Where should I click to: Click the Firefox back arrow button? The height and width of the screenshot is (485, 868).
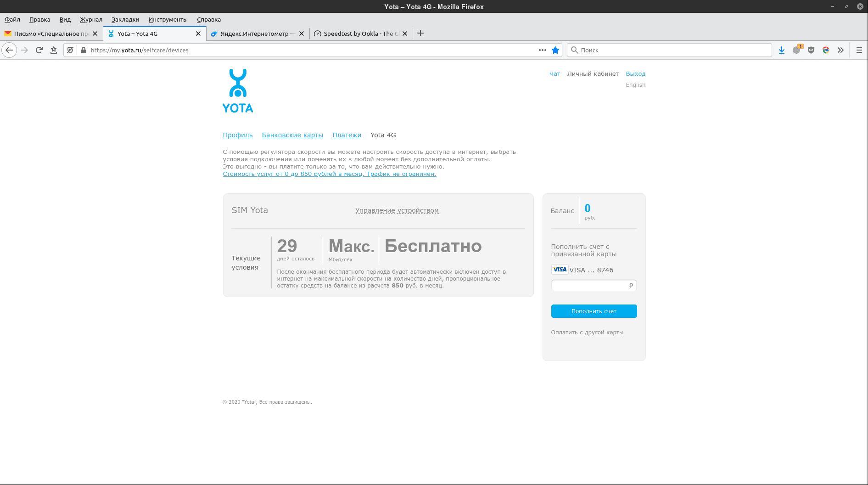click(9, 50)
